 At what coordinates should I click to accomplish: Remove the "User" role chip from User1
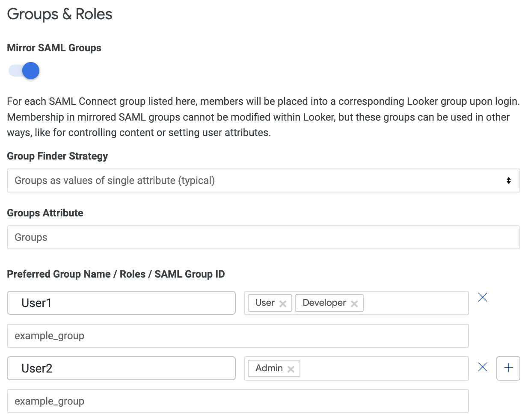coord(282,303)
